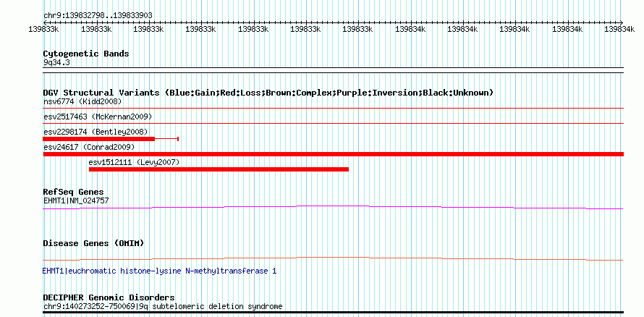
Task: Open the esv2298174 (Bentley2008) variant label
Action: (x=96, y=132)
